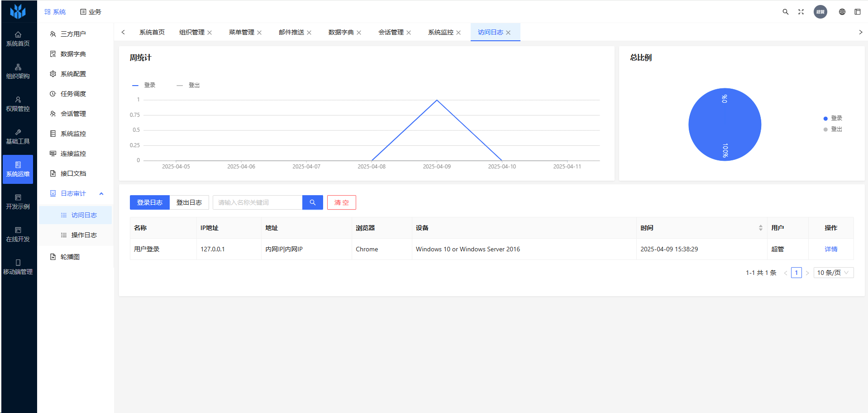This screenshot has height=413, width=868.
Task: Toggle 登出 series in line chart legend
Action: pyautogui.click(x=189, y=85)
